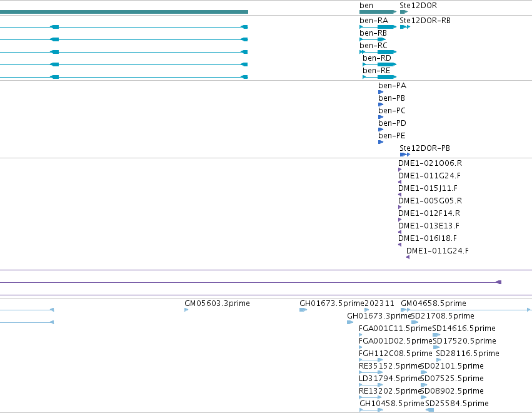
Task: Click the teal ben gene arrow glyph
Action: [x=378, y=12]
